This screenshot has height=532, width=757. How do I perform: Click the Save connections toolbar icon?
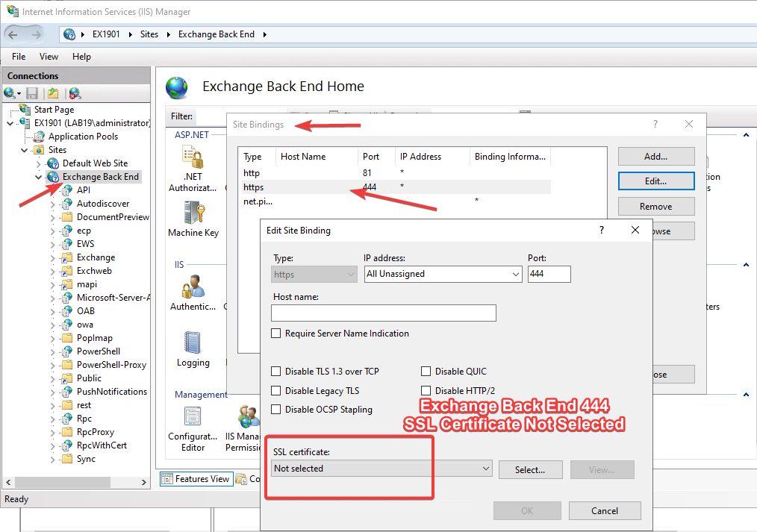click(32, 93)
